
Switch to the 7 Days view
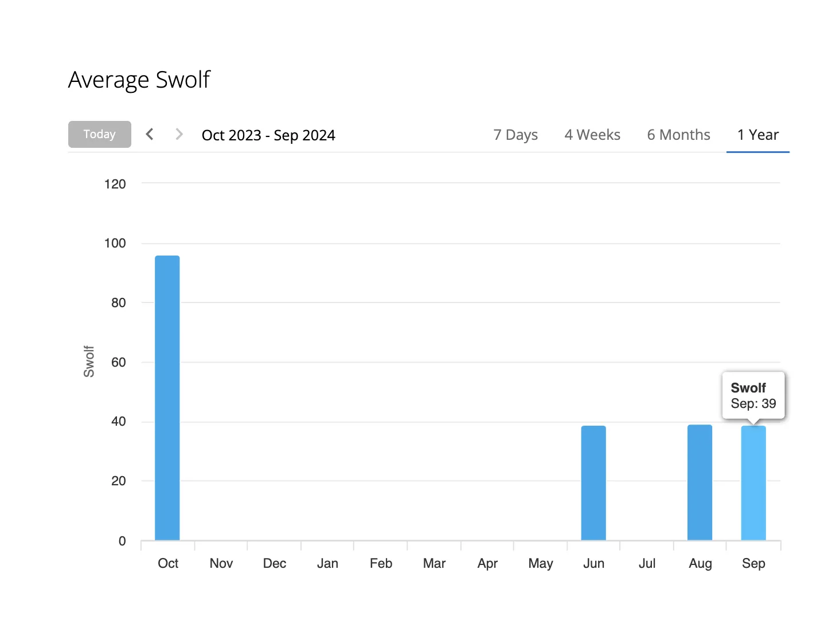515,135
